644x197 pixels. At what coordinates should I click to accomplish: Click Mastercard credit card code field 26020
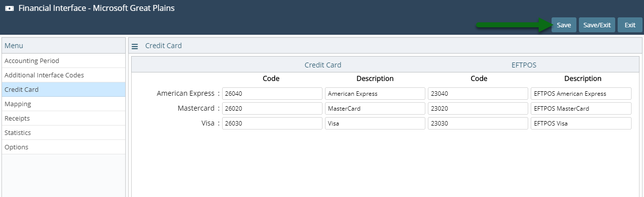point(272,109)
